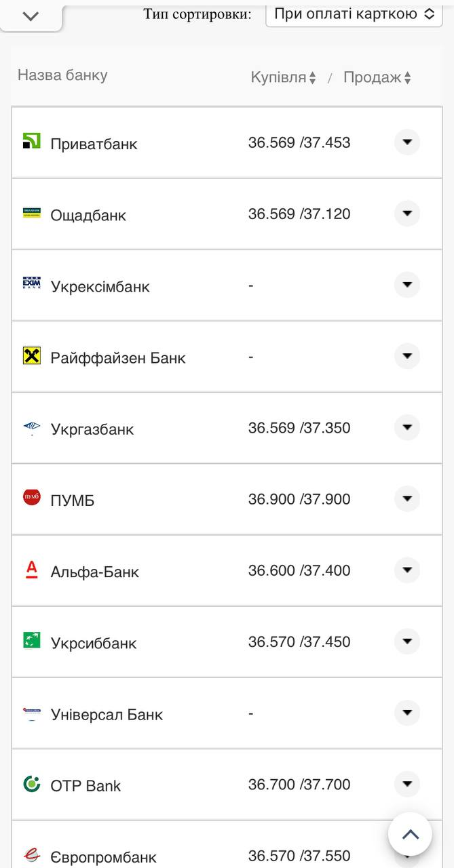
Task: Expand the Універсал Банк row details
Action: click(x=407, y=713)
